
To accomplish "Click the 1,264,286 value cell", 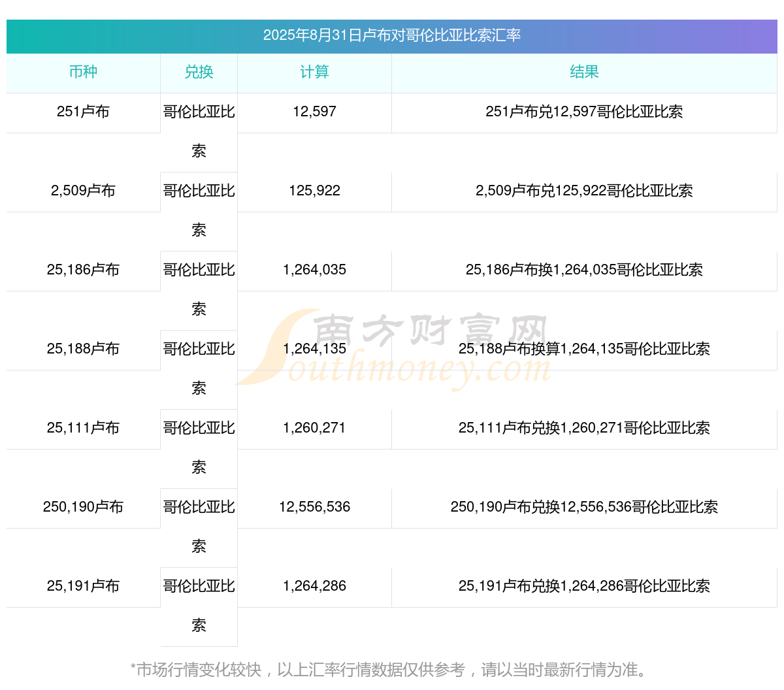I will pos(314,587).
